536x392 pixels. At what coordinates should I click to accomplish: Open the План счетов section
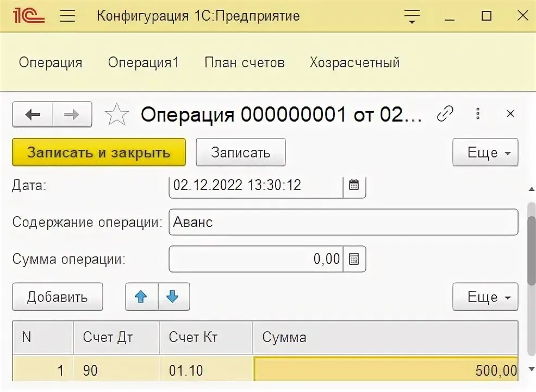click(x=245, y=62)
